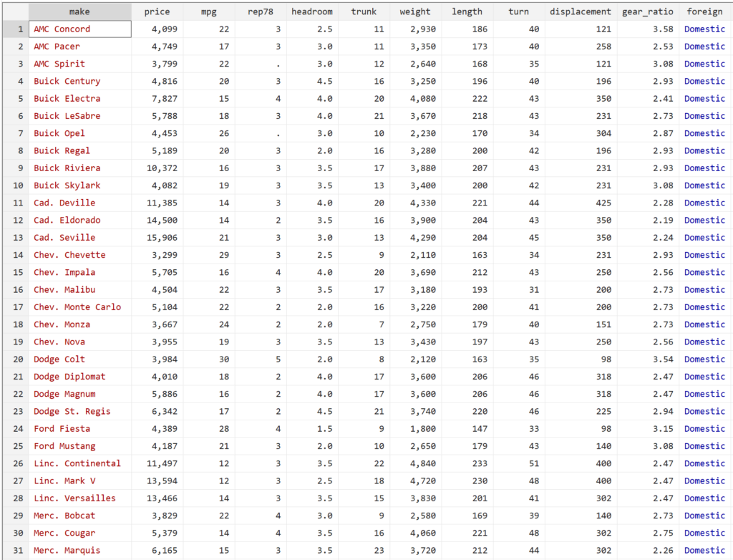Click the Chev. Chevette cell
This screenshot has height=560, width=733.
80,255
